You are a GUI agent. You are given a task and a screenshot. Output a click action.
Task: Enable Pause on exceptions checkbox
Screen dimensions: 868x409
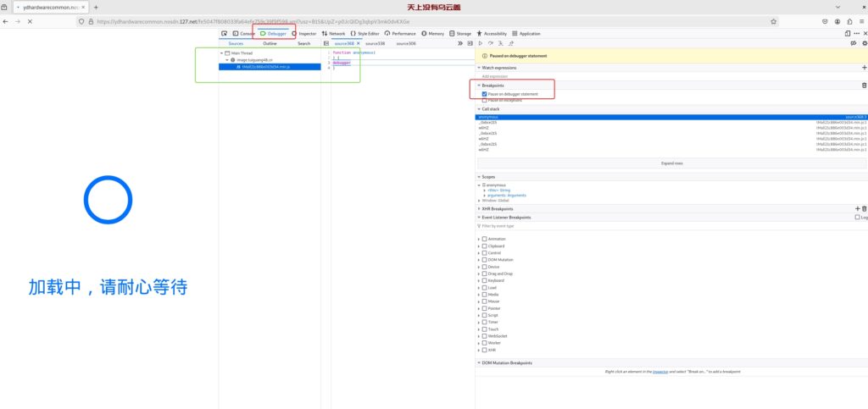484,101
